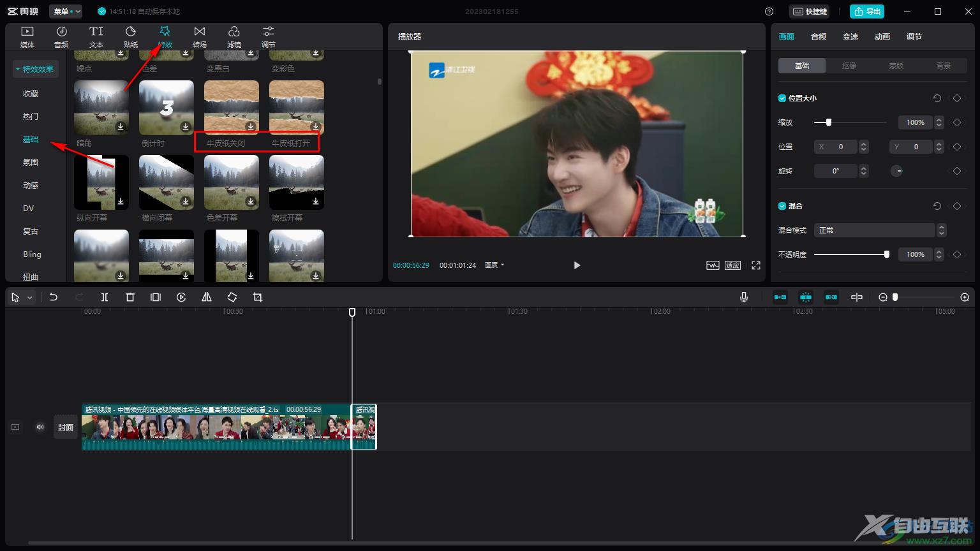Undo the last action in timeline toolbar

pos(54,297)
